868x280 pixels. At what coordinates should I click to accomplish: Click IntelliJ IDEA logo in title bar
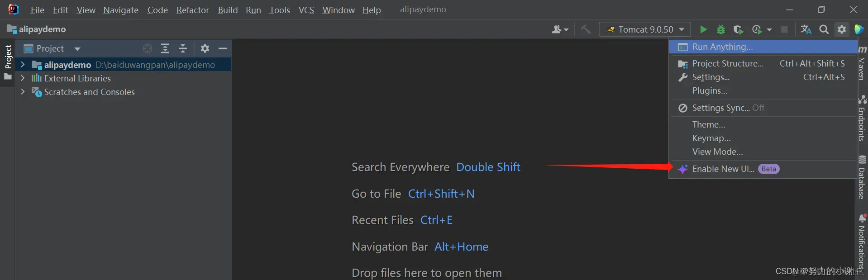[14, 9]
